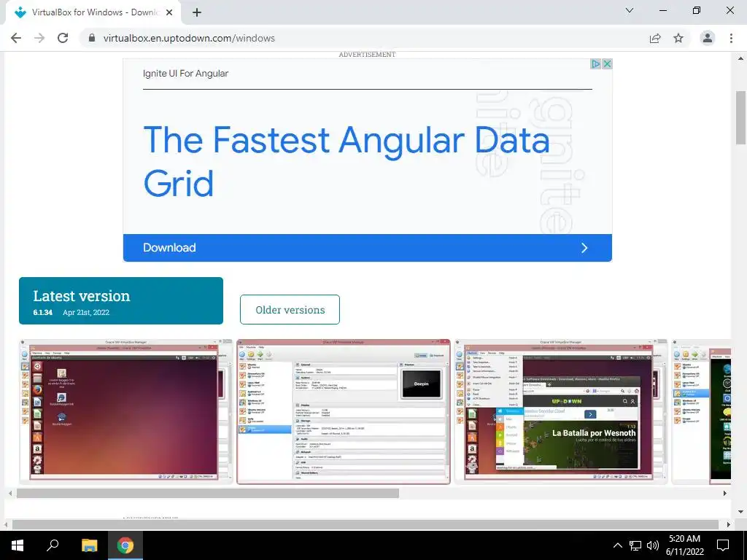The width and height of the screenshot is (747, 560).
Task: Open the La Batalla por Wesnoth screenshot
Action: pyautogui.click(x=561, y=411)
